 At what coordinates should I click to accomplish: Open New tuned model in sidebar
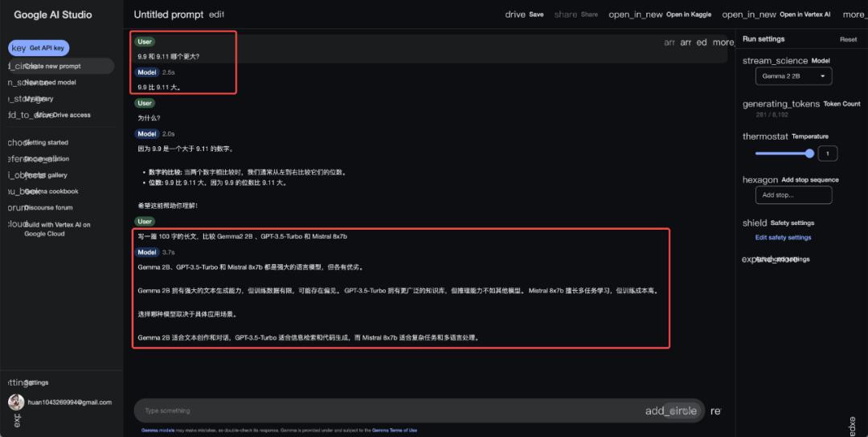click(50, 83)
